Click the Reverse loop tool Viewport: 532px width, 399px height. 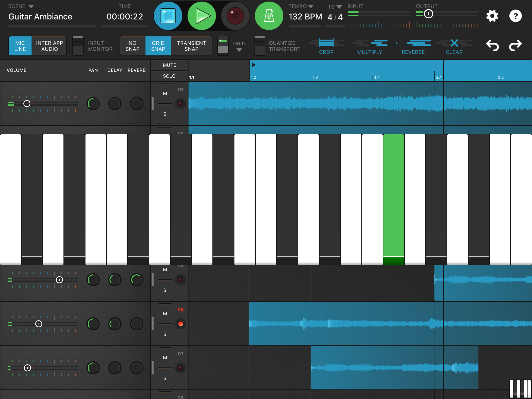[x=413, y=46]
